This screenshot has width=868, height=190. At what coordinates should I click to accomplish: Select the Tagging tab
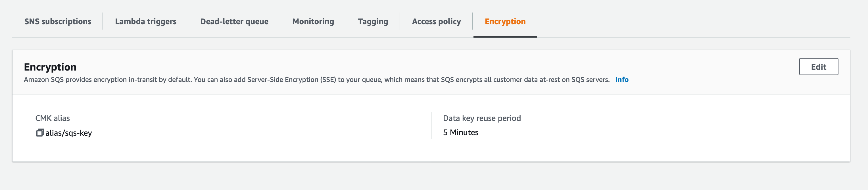pos(373,22)
